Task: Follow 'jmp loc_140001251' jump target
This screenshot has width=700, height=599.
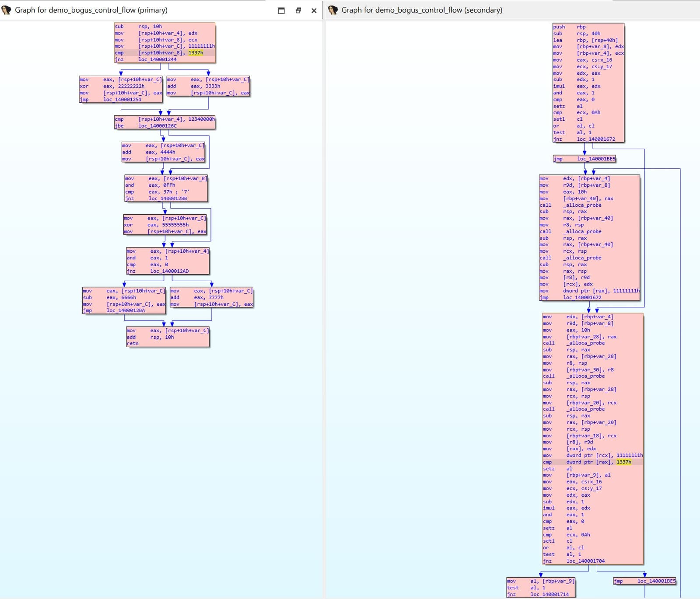Action: click(111, 99)
